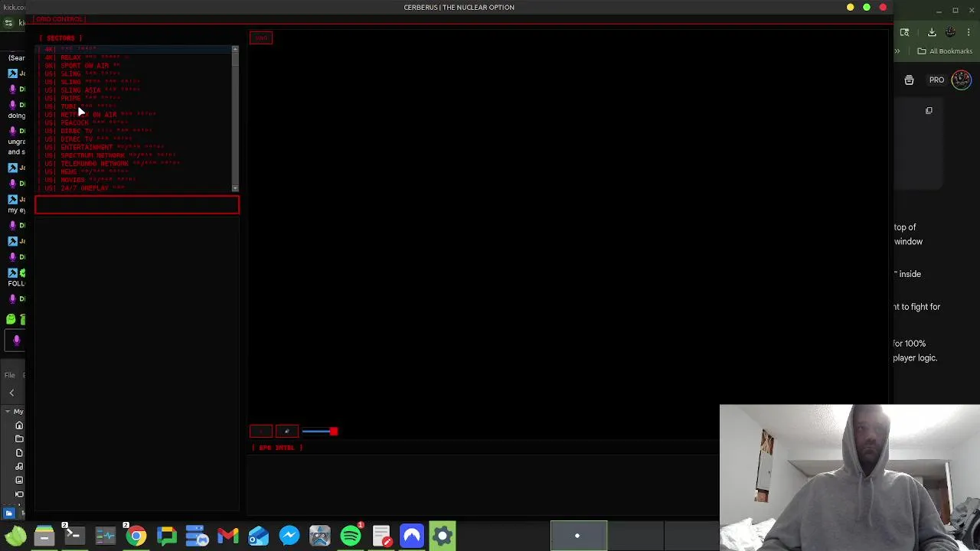Open NordVPN from the taskbar
This screenshot has height=551, width=980.
click(411, 536)
